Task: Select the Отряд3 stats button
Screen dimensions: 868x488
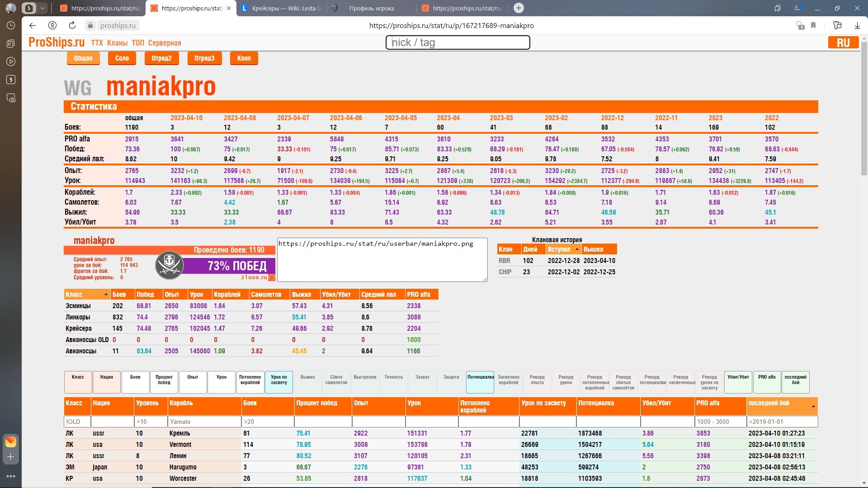Action: (204, 58)
